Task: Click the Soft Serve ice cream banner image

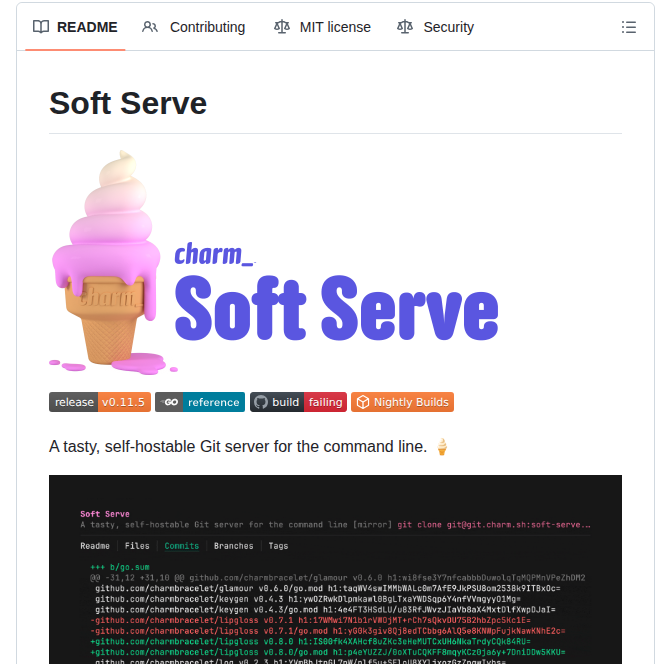Action: (274, 263)
